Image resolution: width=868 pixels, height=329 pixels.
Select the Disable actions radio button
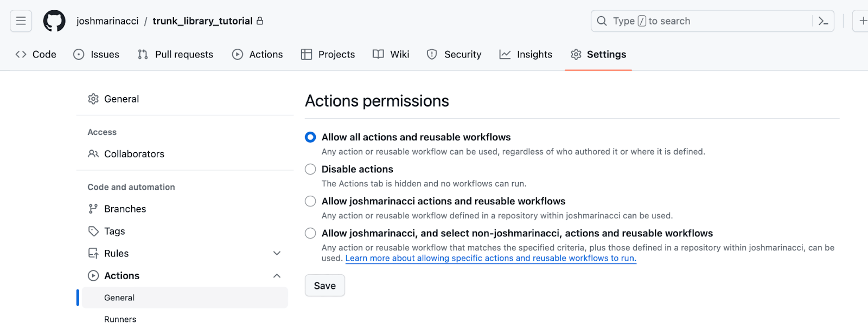[310, 169]
